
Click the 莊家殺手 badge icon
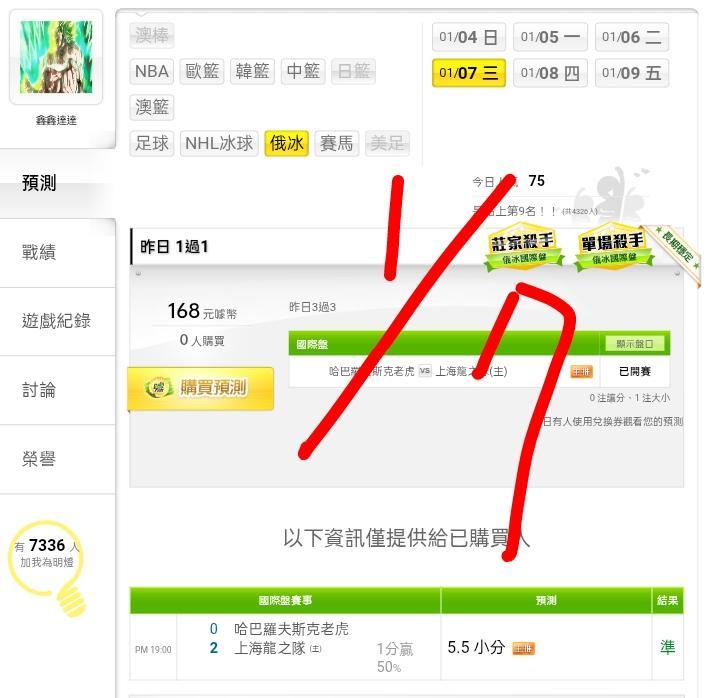523,247
